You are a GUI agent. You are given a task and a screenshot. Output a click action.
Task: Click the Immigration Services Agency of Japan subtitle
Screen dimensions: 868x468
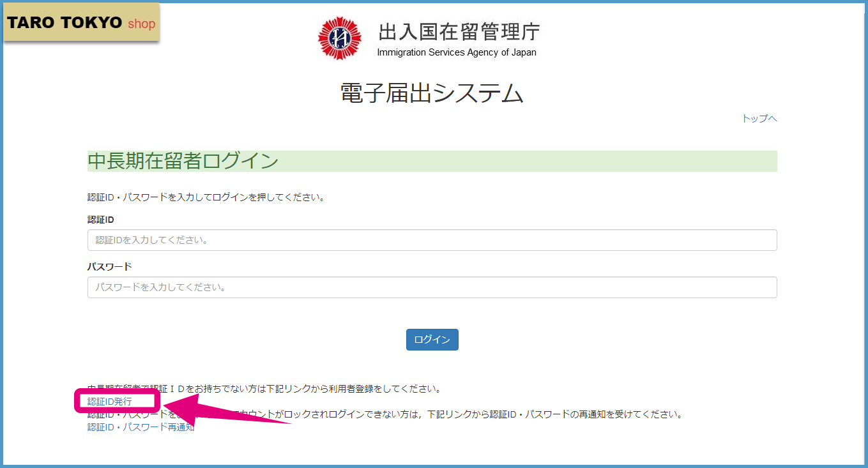pos(457,52)
